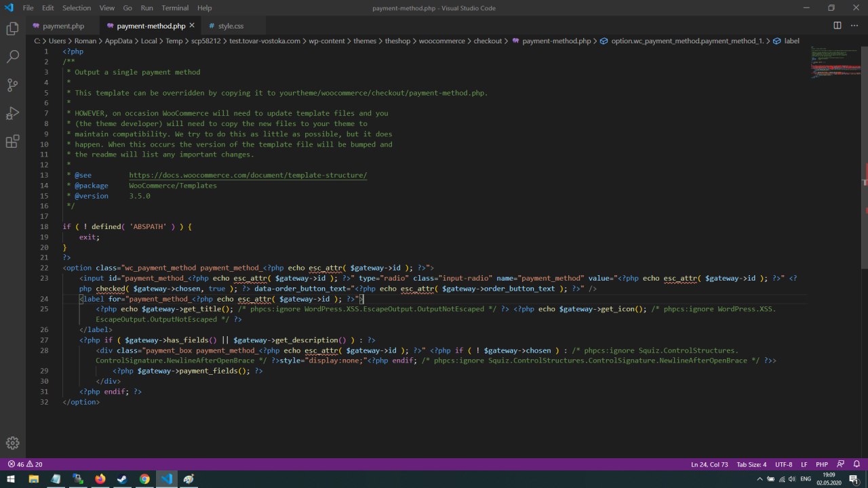Open the Selection menu
The height and width of the screenshot is (488, 868).
click(x=77, y=8)
